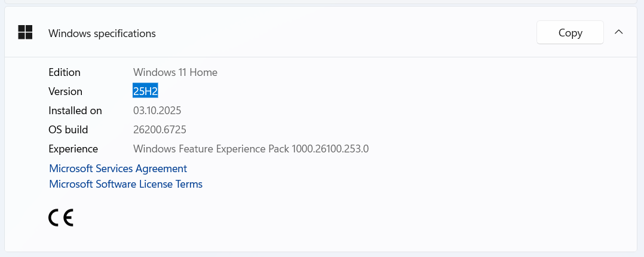Click empty header space left of Copy

click(x=346, y=33)
